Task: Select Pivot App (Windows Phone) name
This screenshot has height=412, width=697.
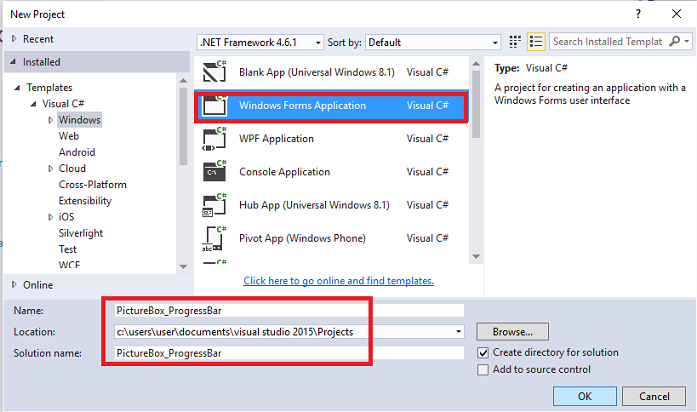Action: pos(302,238)
